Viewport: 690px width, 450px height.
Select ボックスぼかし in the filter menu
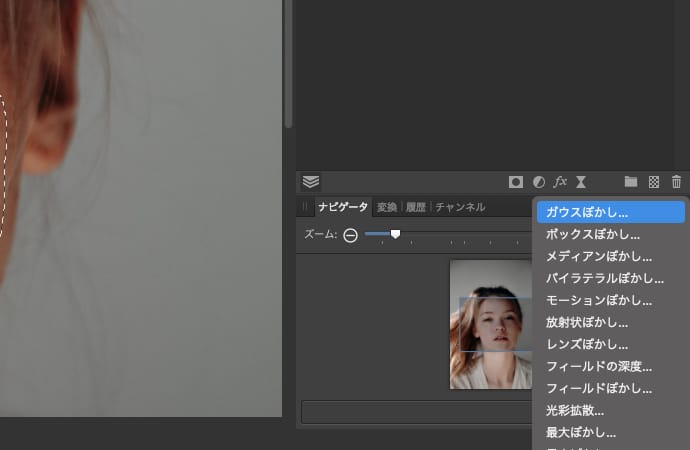(x=593, y=234)
